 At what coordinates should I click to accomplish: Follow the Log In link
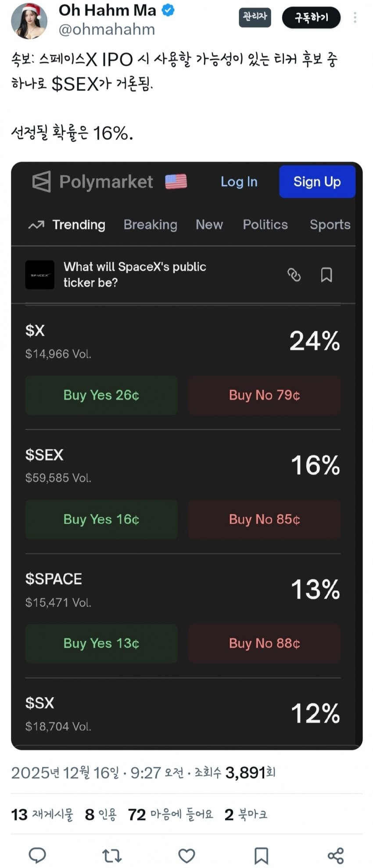(239, 182)
